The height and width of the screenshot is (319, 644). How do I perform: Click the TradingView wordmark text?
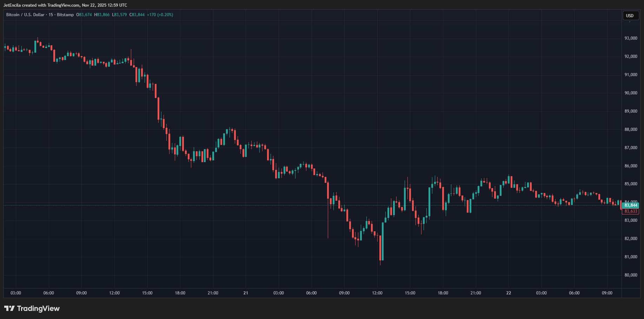tap(38, 308)
